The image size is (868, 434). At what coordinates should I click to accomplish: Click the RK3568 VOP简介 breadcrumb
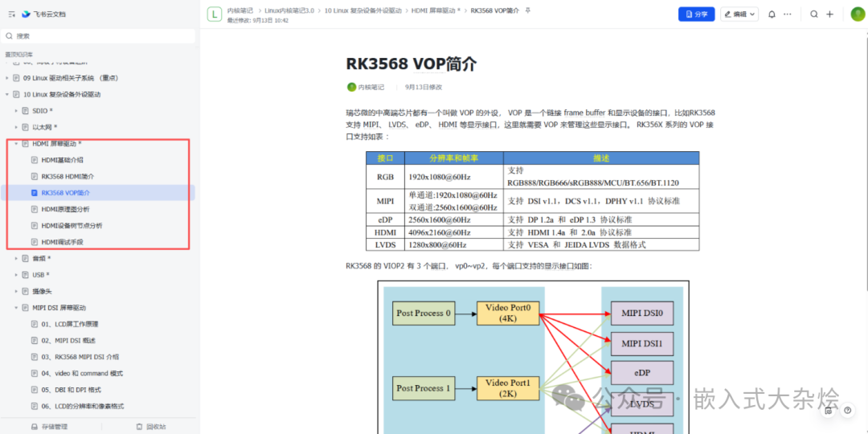click(495, 10)
